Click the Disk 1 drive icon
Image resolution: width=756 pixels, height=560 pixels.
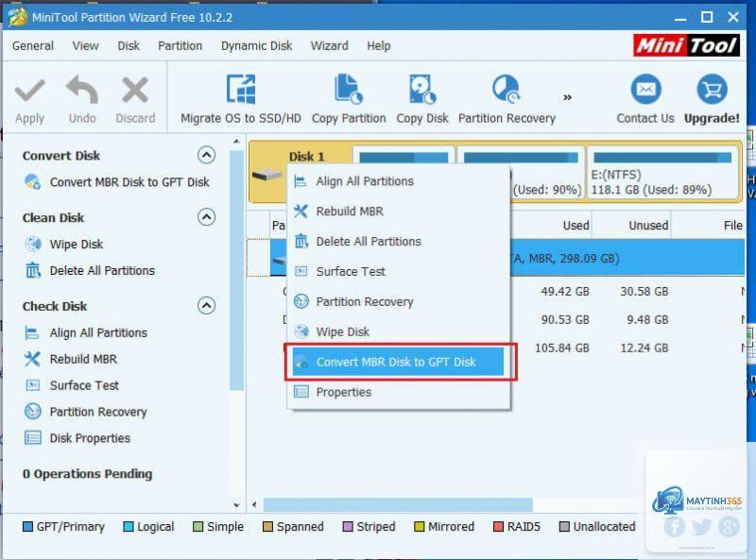[x=266, y=175]
